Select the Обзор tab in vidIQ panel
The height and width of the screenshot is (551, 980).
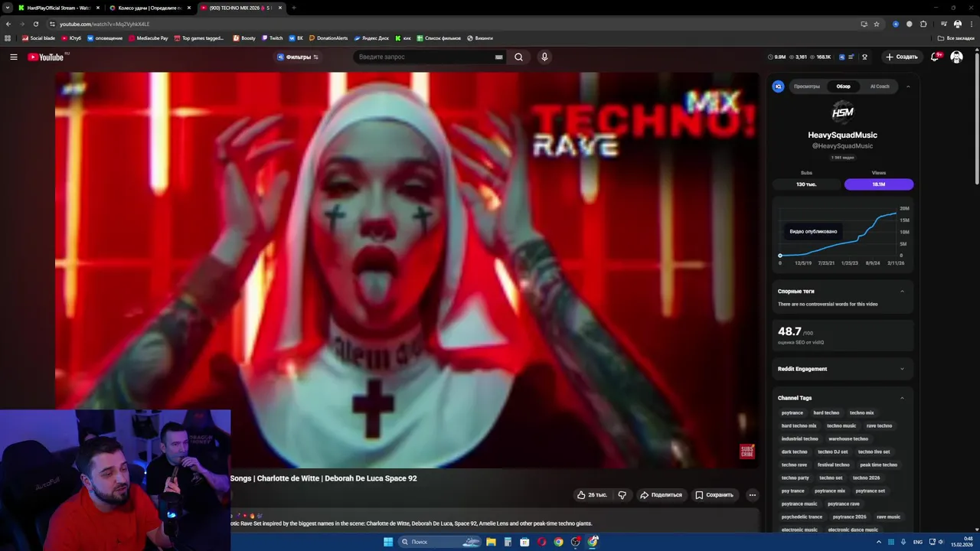[843, 86]
